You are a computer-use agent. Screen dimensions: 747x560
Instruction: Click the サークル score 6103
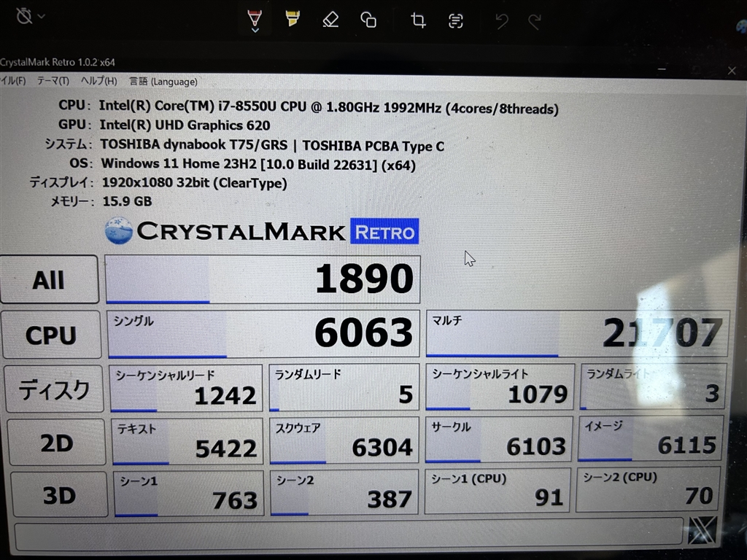click(x=498, y=439)
